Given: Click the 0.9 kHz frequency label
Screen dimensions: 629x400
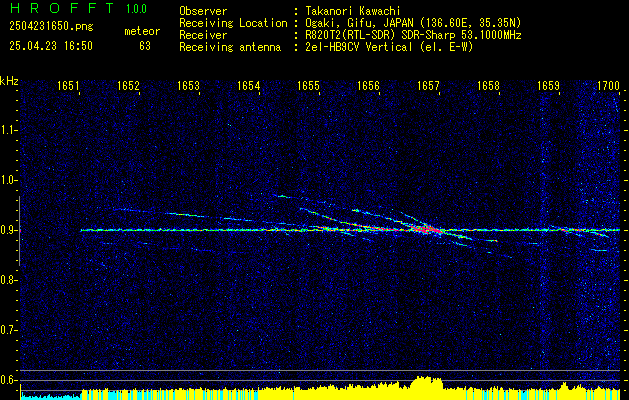Looking at the screenshot, I should 8,230.
